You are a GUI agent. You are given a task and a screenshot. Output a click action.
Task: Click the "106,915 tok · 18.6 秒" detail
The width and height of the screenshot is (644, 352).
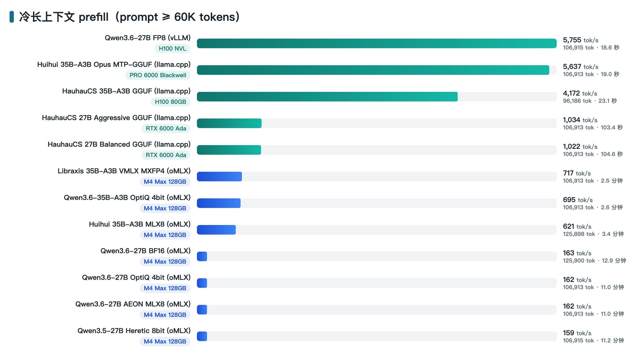[x=591, y=48]
